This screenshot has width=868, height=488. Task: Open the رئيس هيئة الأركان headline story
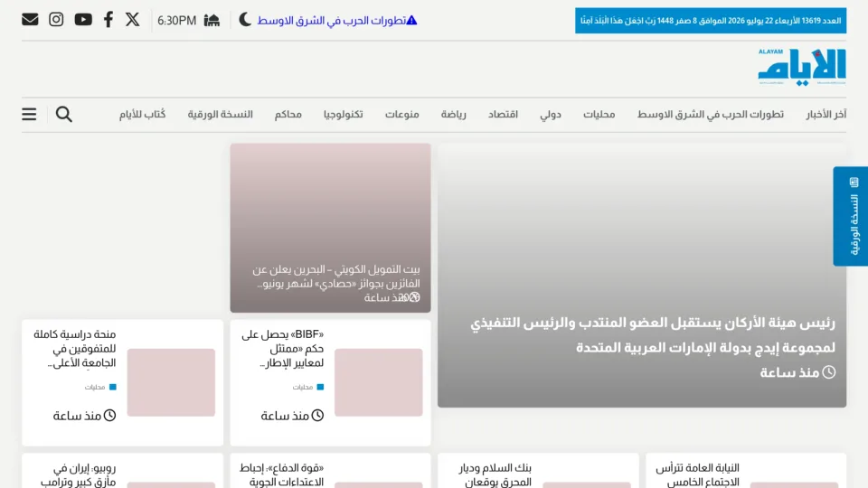click(x=653, y=334)
